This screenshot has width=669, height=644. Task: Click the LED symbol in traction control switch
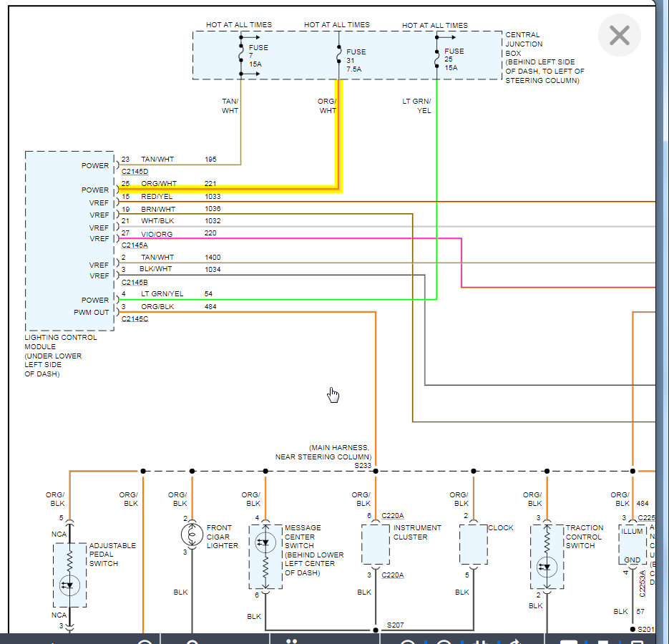pos(547,567)
